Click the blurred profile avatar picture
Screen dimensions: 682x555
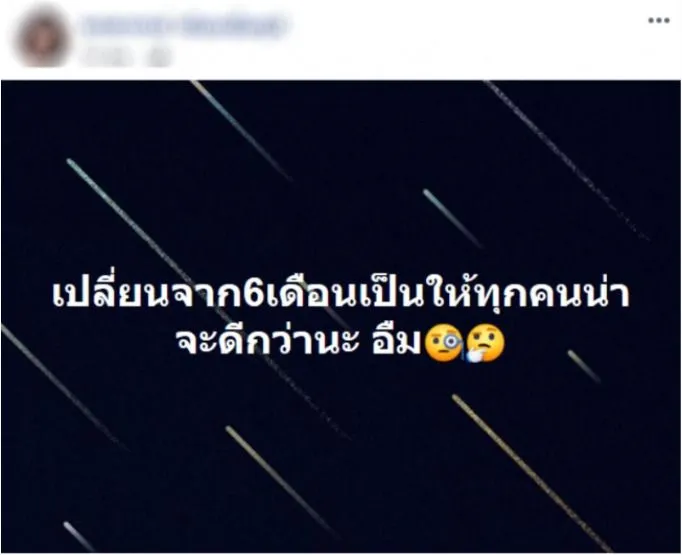tap(42, 38)
